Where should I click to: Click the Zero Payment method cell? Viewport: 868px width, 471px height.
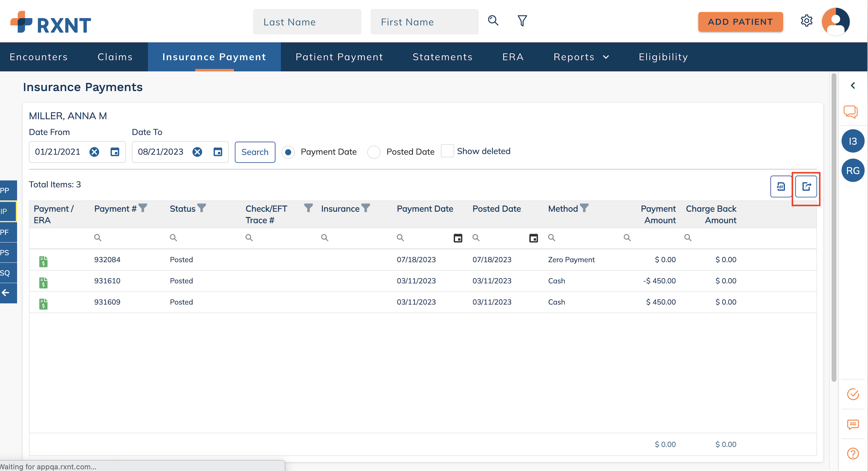[571, 260]
